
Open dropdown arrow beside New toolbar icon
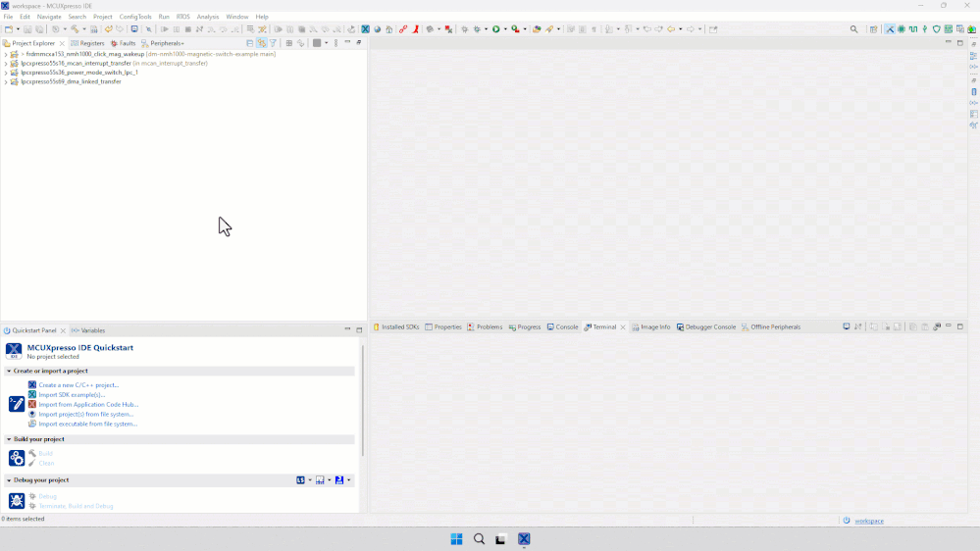(18, 29)
